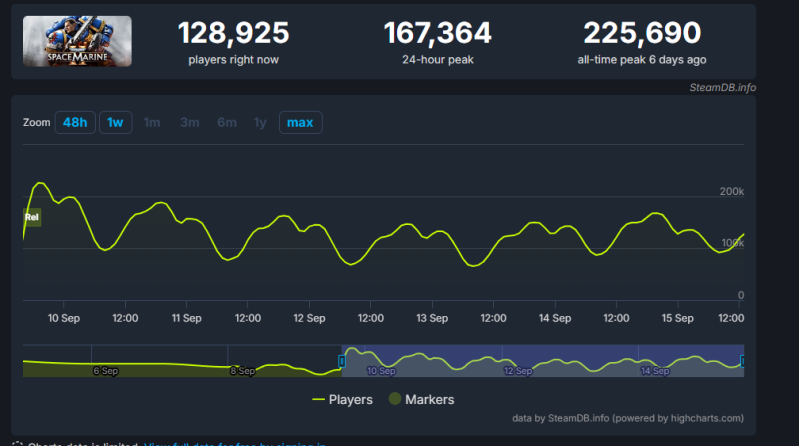The height and width of the screenshot is (446, 799).
Task: Select the 1m zoom range
Action: pos(152,122)
